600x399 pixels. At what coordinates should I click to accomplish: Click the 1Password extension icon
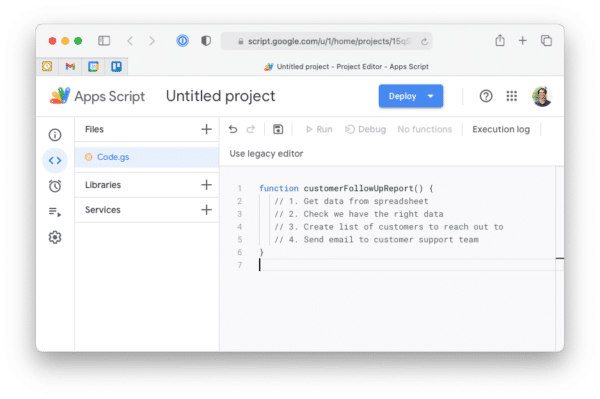[183, 41]
